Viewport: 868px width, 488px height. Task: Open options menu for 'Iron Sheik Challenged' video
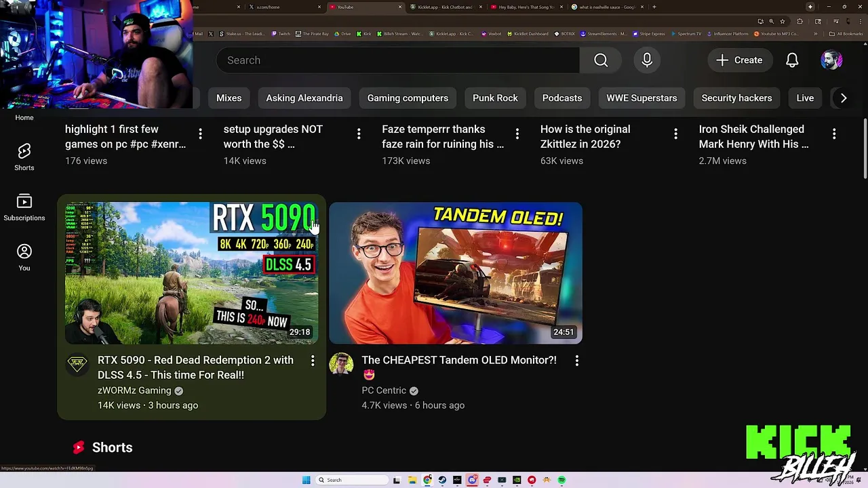834,134
